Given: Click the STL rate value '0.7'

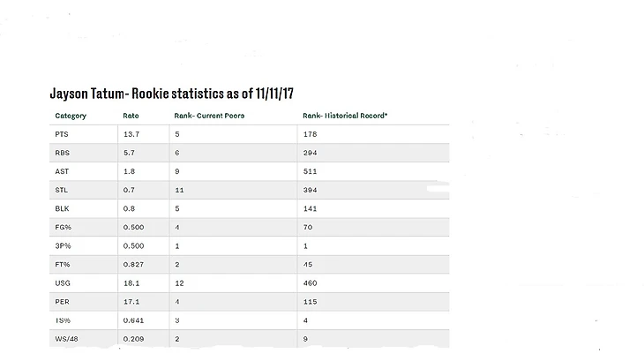Looking at the screenshot, I should point(129,190).
